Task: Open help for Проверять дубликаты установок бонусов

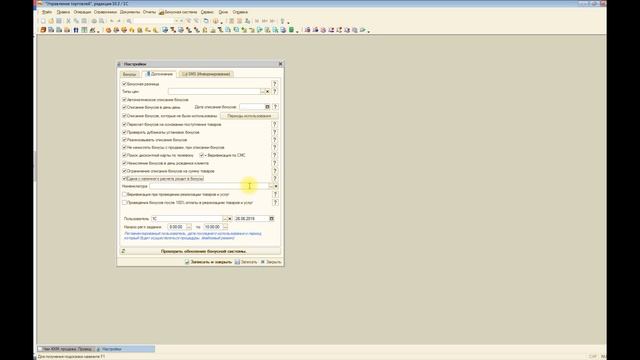Action: (275, 132)
